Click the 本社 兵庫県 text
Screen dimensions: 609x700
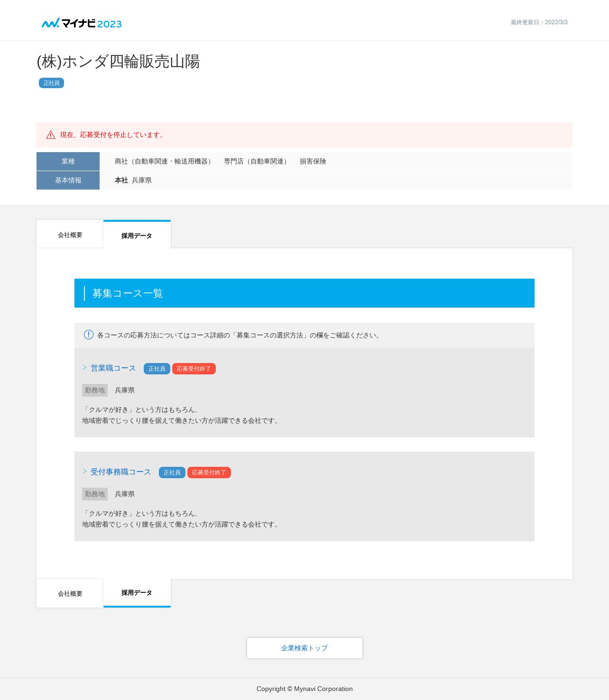pyautogui.click(x=133, y=181)
